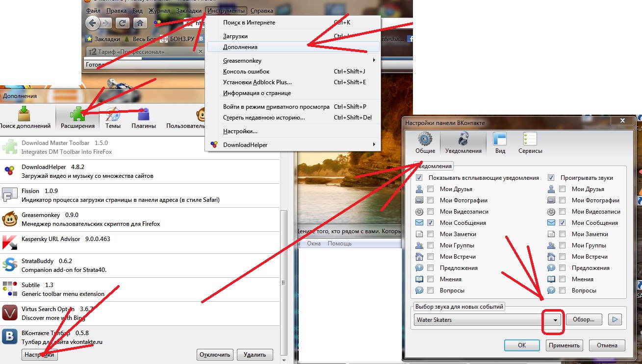The image size is (642, 364).
Task: Switch to Вид tab in VK settings
Action: (500, 144)
